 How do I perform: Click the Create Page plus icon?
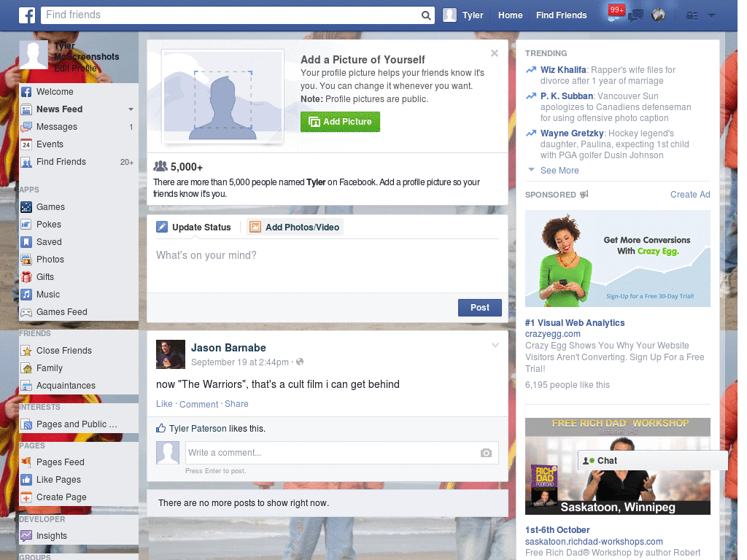pyautogui.click(x=26, y=497)
